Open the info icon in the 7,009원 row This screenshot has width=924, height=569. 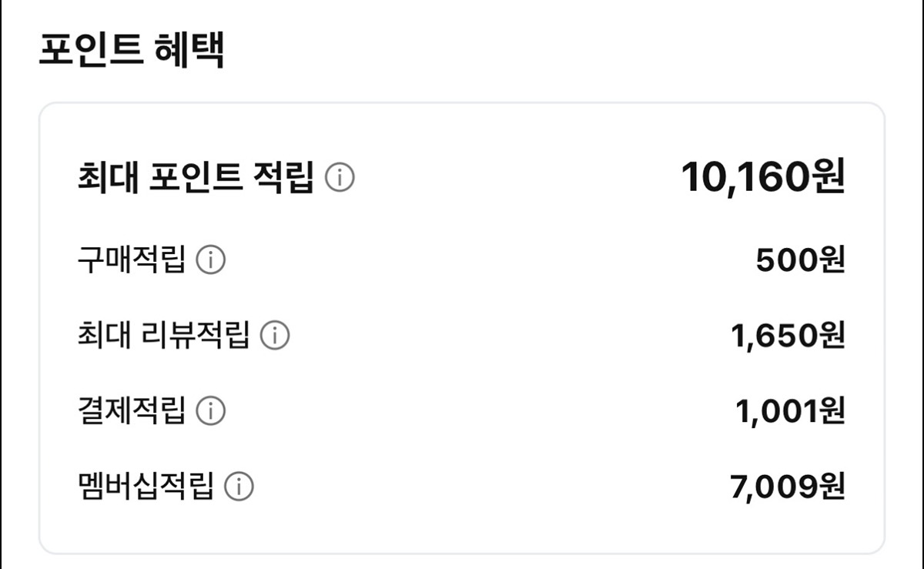point(239,487)
